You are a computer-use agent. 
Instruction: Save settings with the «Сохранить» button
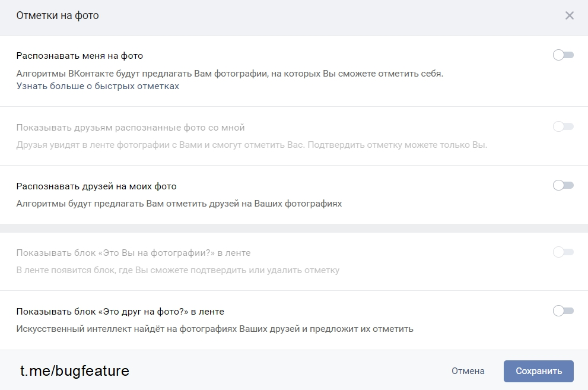click(x=538, y=371)
